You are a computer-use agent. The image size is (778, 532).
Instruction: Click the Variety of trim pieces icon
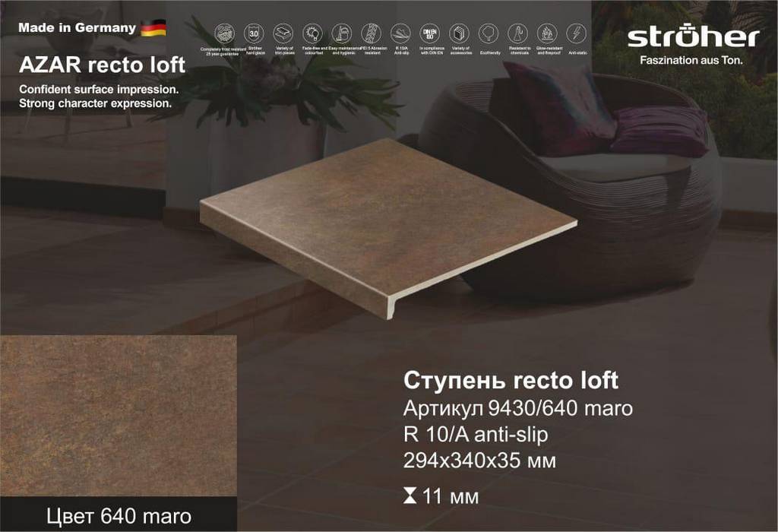tap(283, 33)
